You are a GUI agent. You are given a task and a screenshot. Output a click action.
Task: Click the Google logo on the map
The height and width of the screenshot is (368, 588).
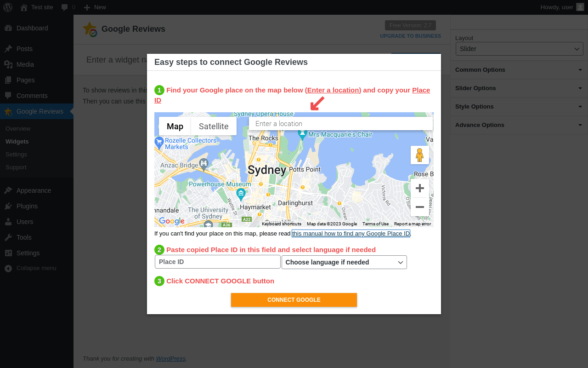pyautogui.click(x=172, y=221)
